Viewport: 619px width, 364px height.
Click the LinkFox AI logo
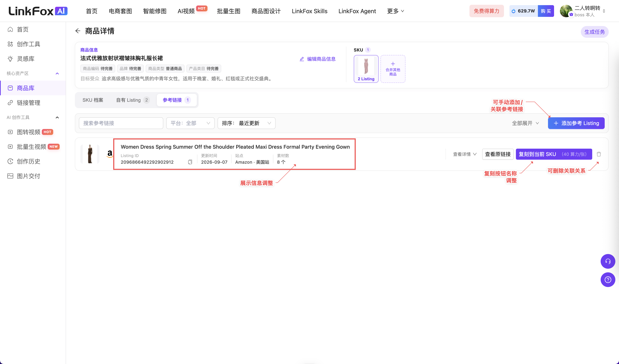pos(38,11)
